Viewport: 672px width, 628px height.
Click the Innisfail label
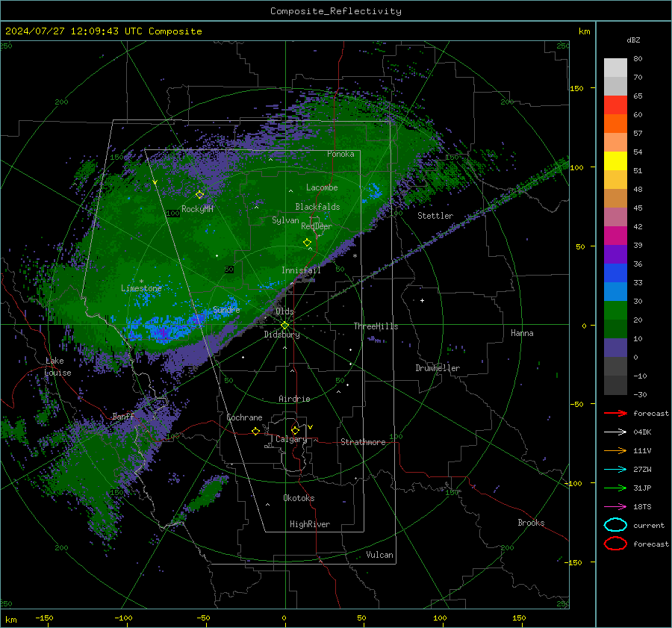[301, 270]
